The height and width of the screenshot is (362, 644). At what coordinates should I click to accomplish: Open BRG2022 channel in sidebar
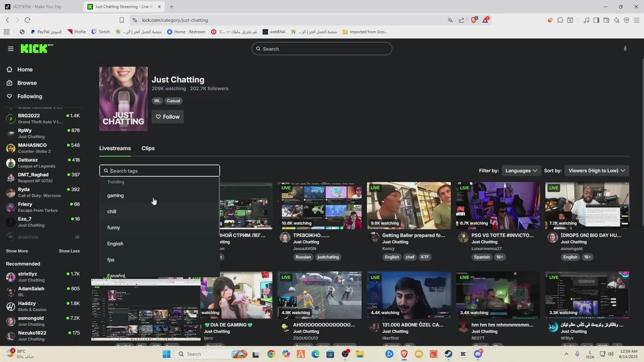(x=43, y=119)
